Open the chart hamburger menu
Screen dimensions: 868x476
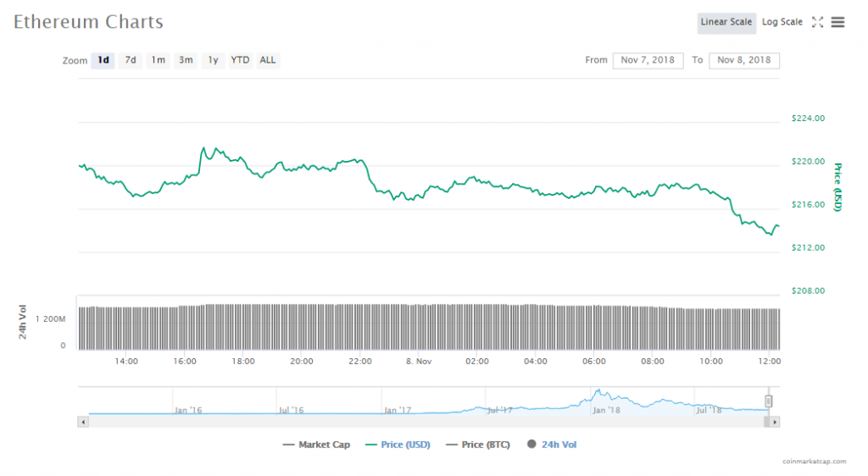837,22
